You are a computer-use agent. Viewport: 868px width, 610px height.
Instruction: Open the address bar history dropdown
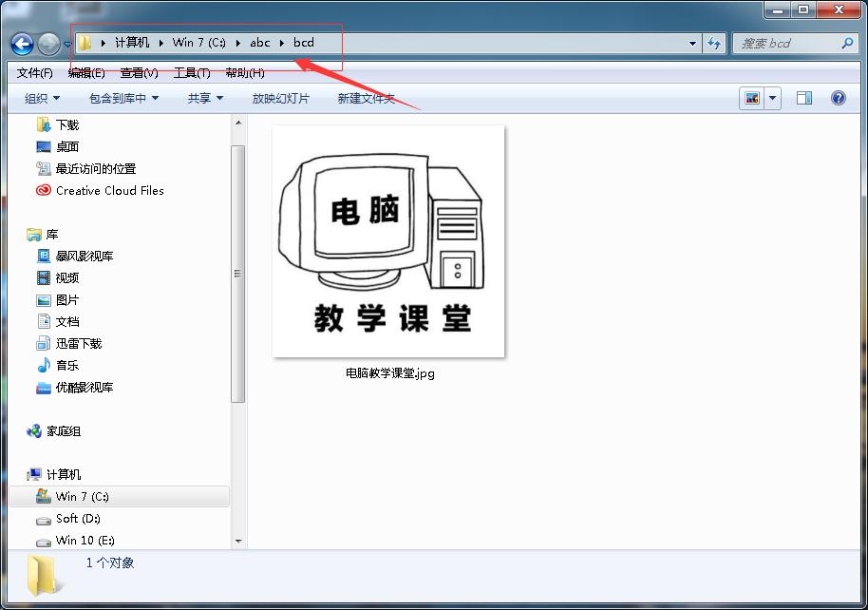[692, 44]
